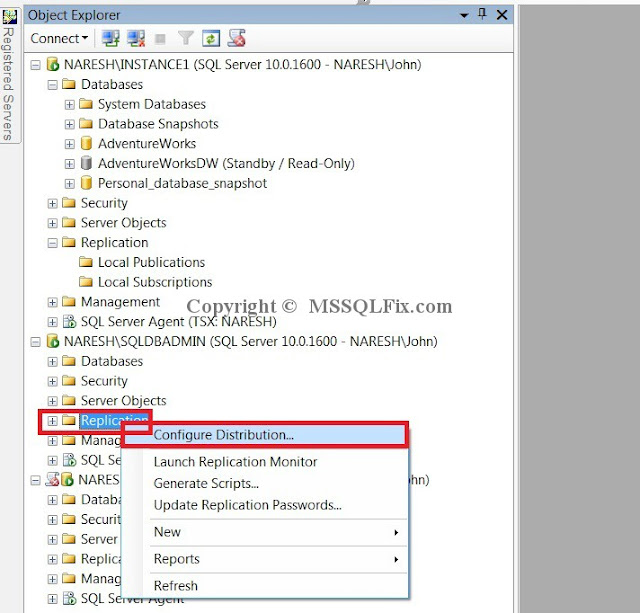Expand the System Databases folder
The height and width of the screenshot is (613, 640).
coord(69,104)
